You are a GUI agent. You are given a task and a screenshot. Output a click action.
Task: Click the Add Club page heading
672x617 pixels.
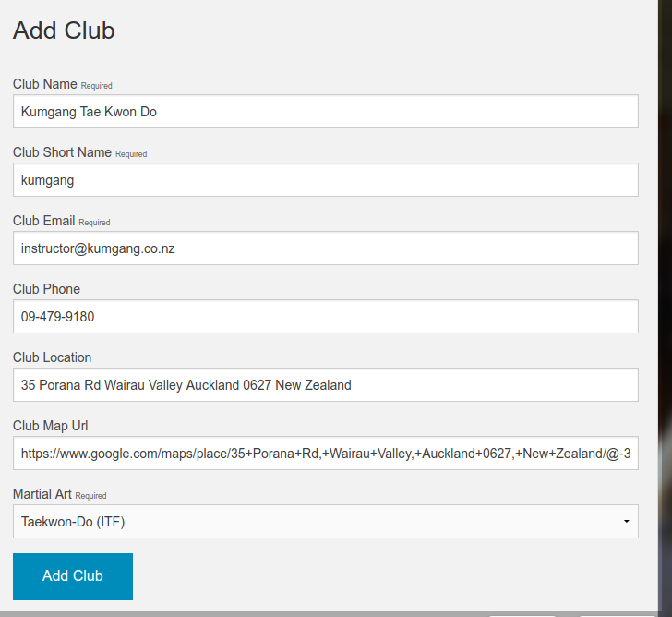pos(64,30)
